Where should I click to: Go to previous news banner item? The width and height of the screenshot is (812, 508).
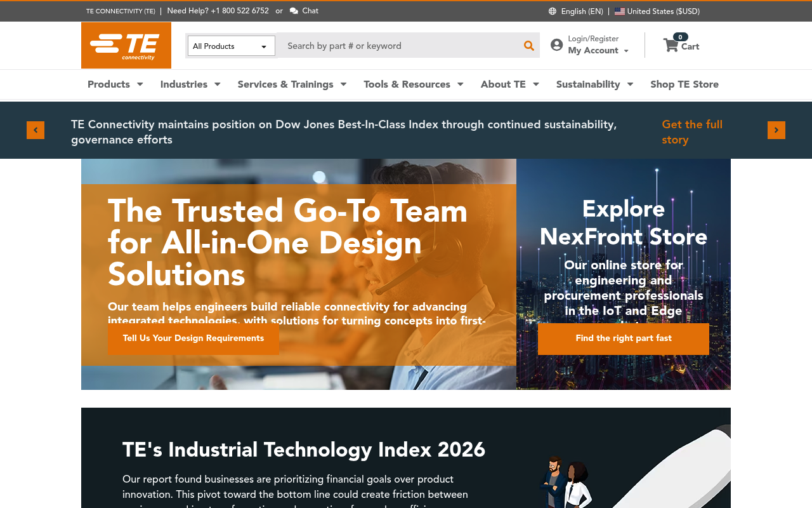pyautogui.click(x=36, y=130)
